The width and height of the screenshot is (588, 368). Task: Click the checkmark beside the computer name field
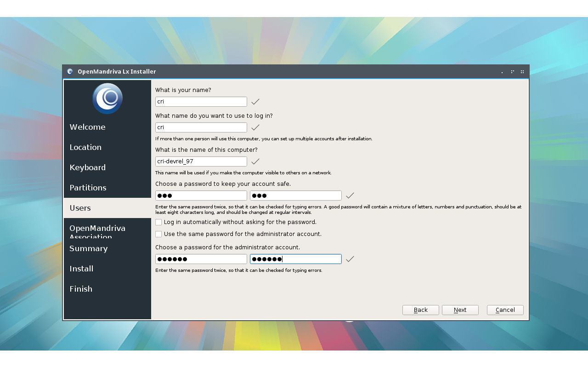click(x=255, y=161)
